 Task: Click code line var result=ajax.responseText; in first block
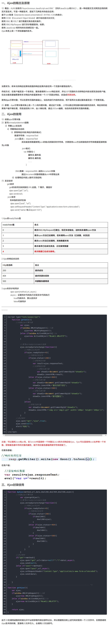click(48, 363)
